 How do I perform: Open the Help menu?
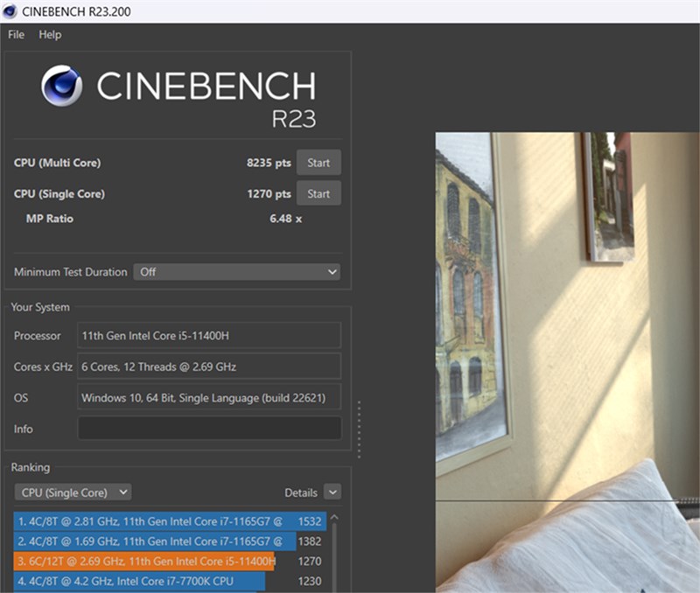pos(50,35)
